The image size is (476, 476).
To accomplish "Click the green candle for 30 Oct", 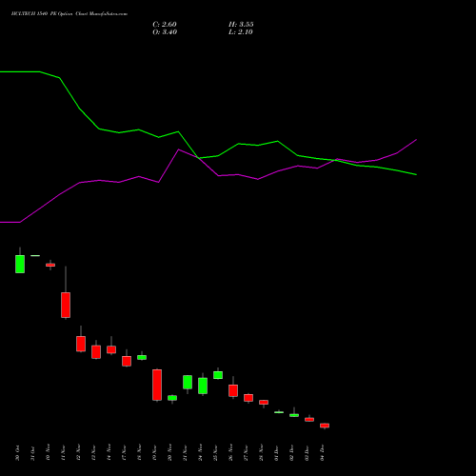I will click(20, 264).
